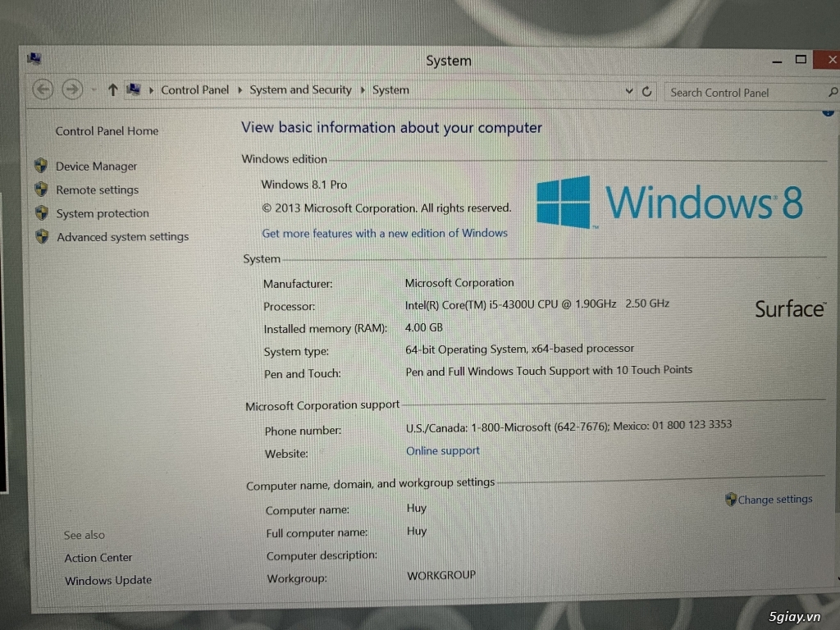Open the address bar history dropdown chevron

tap(628, 91)
